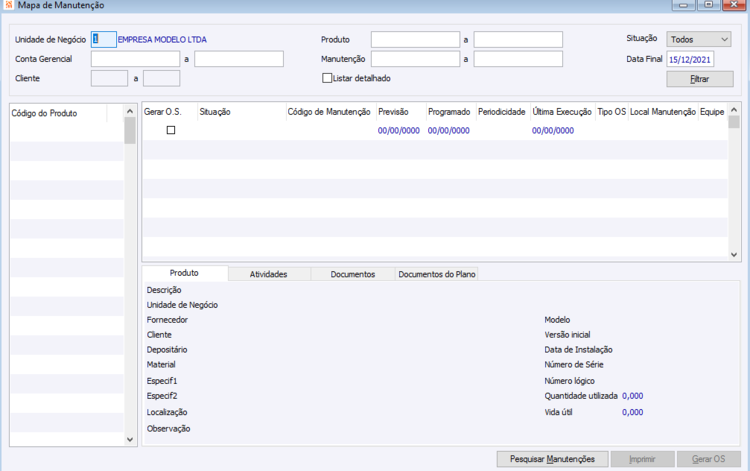This screenshot has height=471, width=750.
Task: Click the Vida útil value 0,000
Action: point(632,412)
